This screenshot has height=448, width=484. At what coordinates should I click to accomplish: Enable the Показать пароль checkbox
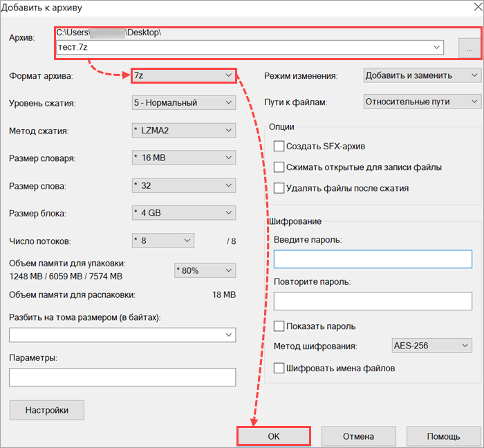(x=279, y=326)
